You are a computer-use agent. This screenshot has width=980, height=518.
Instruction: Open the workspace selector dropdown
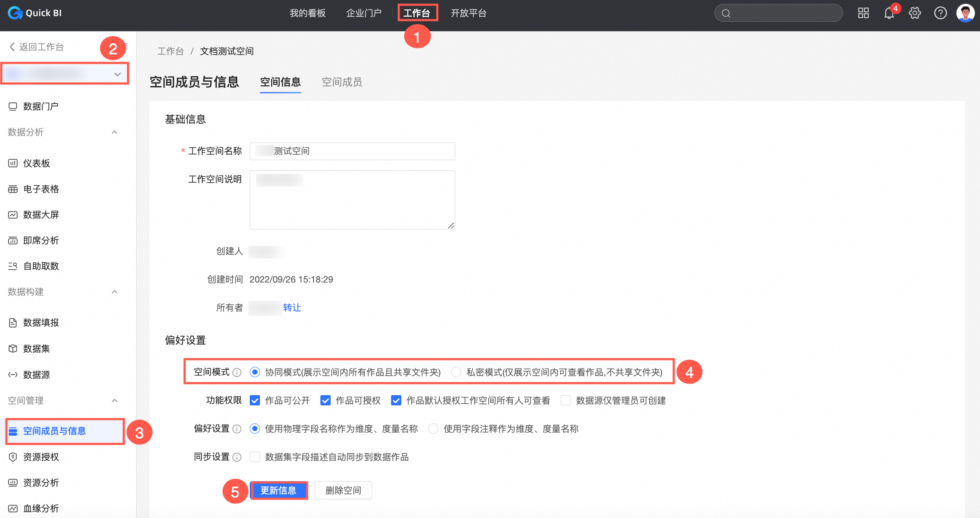(65, 74)
